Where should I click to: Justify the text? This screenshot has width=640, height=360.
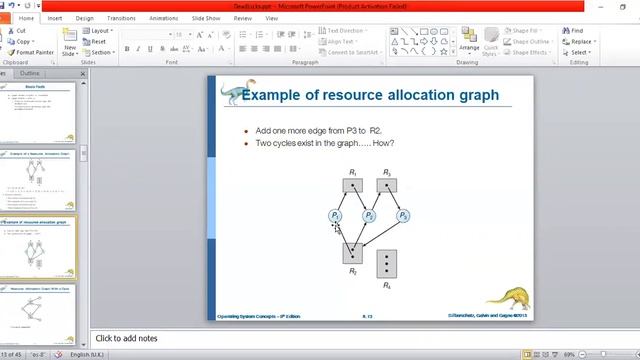point(278,49)
